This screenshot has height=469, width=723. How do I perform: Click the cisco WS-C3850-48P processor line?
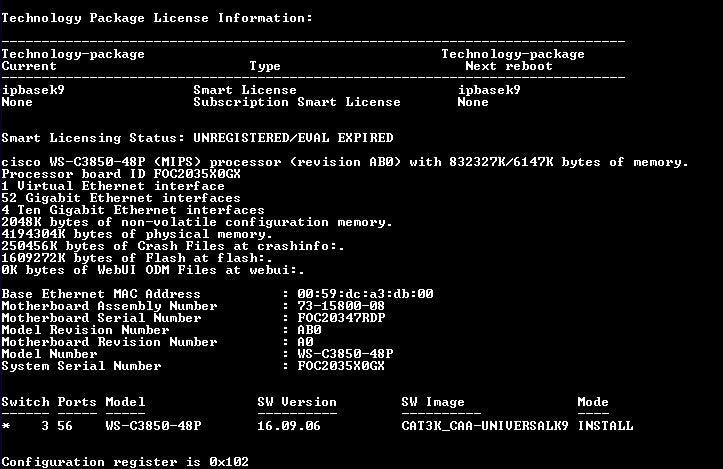click(x=345, y=162)
